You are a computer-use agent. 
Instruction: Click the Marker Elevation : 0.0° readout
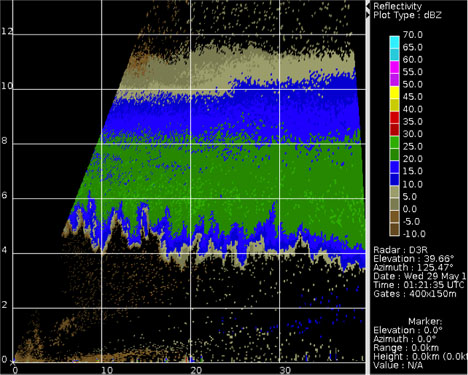tap(408, 330)
